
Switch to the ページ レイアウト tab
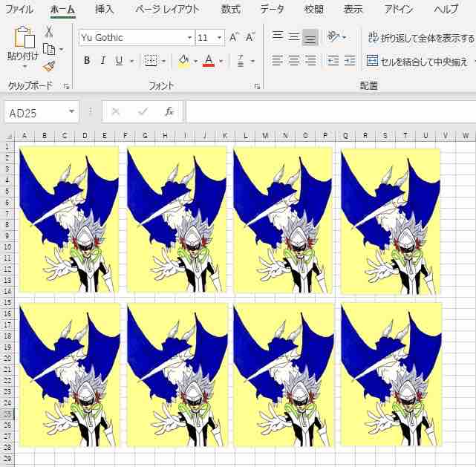pyautogui.click(x=168, y=10)
